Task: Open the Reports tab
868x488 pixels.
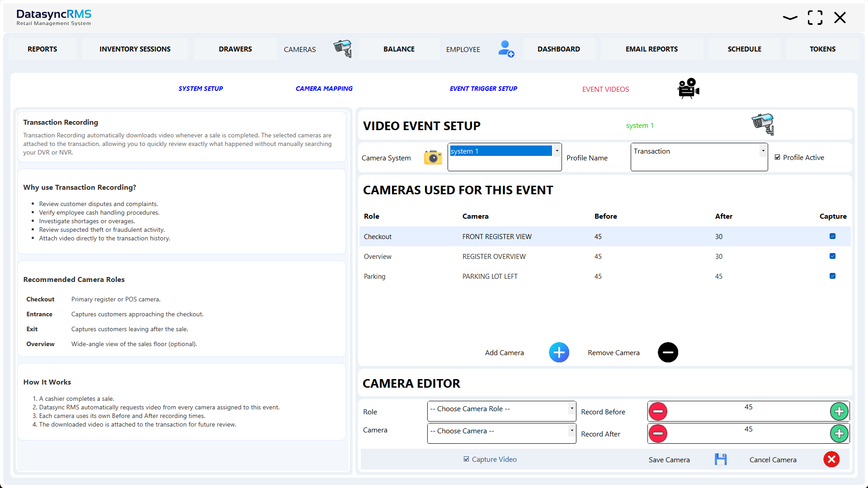Action: point(42,49)
